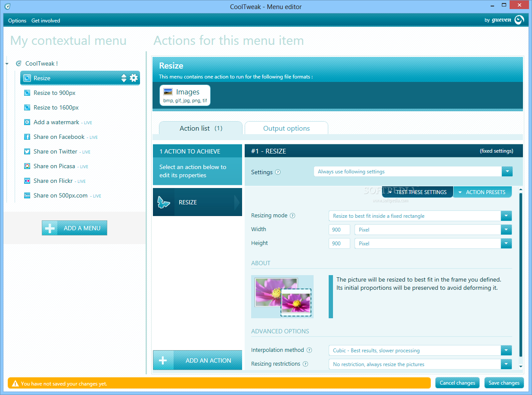Viewport: 532px width, 395px height.
Task: Click the settings panel scrollbar down arrow
Action: coord(520,366)
